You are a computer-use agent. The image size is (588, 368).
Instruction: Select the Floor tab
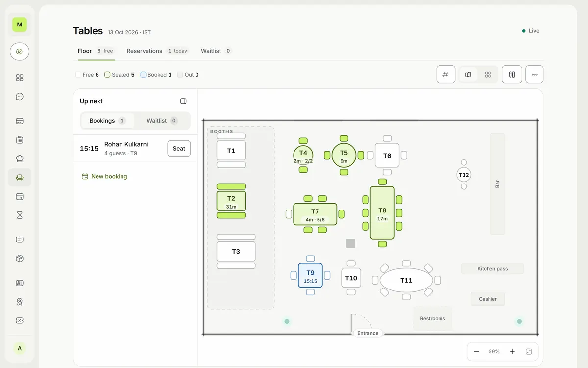coord(96,51)
